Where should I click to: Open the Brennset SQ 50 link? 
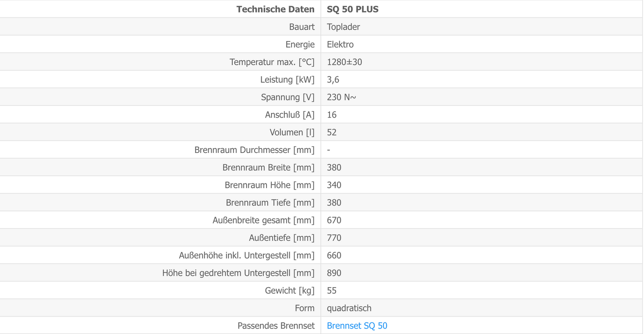(x=357, y=326)
